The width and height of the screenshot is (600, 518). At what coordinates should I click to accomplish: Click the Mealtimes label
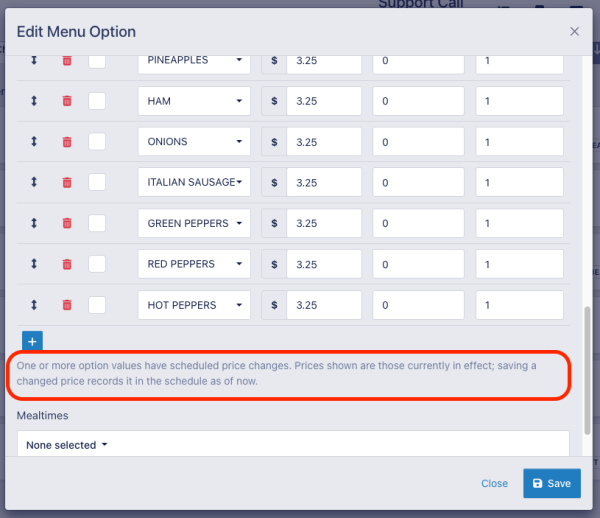[x=42, y=415]
